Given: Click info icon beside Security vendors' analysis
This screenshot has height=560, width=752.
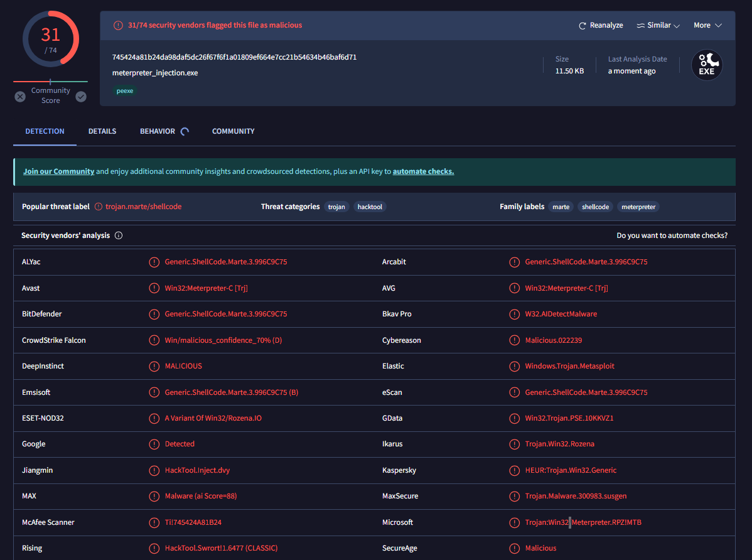Looking at the screenshot, I should tap(119, 236).
